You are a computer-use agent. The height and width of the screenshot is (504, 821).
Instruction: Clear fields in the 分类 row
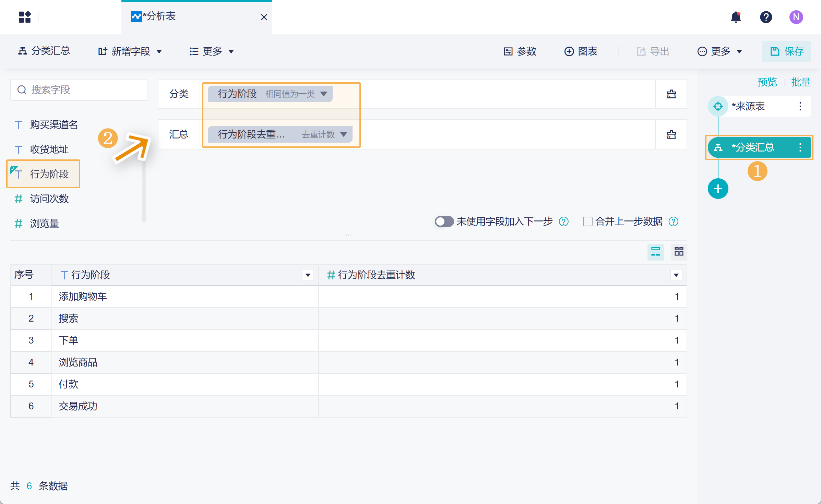671,94
